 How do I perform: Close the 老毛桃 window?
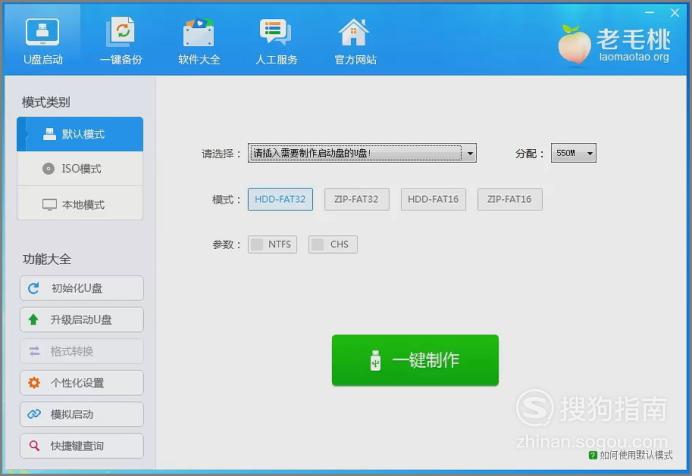coord(675,13)
